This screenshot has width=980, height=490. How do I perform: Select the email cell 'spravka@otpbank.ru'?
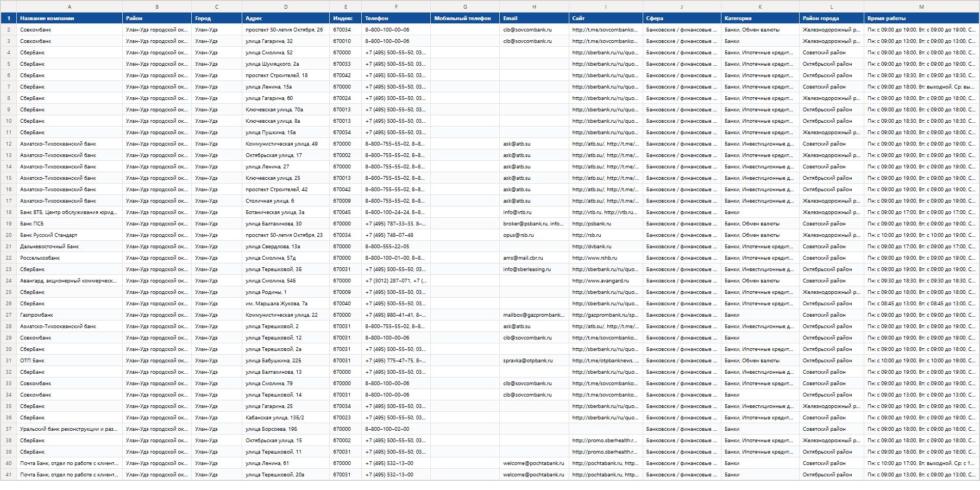tap(534, 361)
